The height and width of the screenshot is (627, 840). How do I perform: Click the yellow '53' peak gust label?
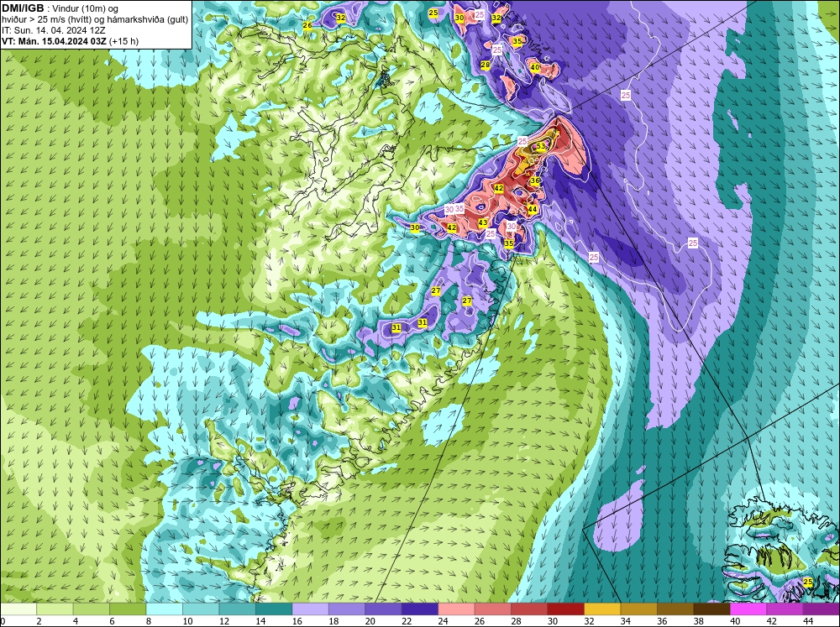[x=541, y=146]
